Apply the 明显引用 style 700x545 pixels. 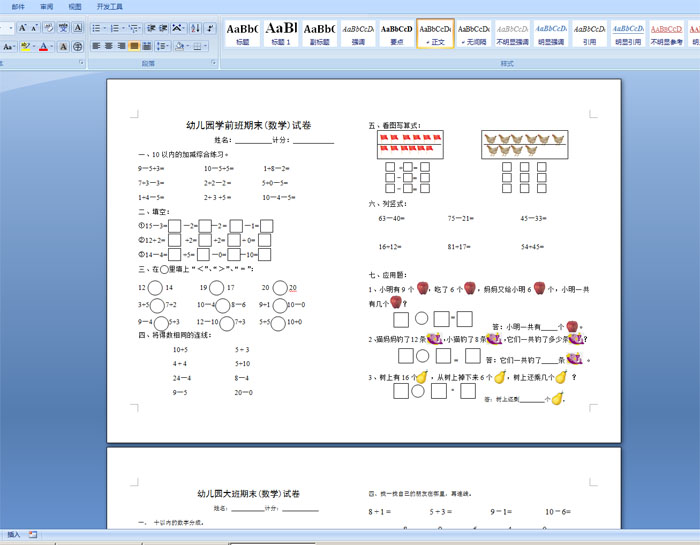628,33
